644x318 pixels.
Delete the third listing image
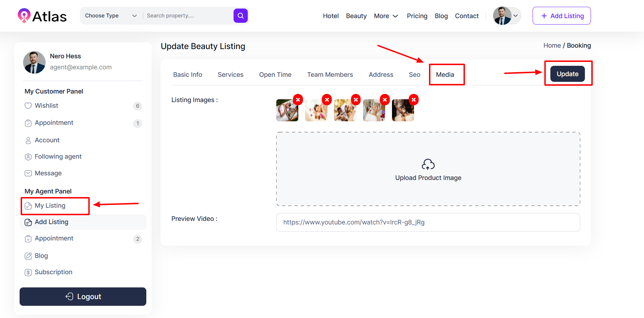pos(356,100)
